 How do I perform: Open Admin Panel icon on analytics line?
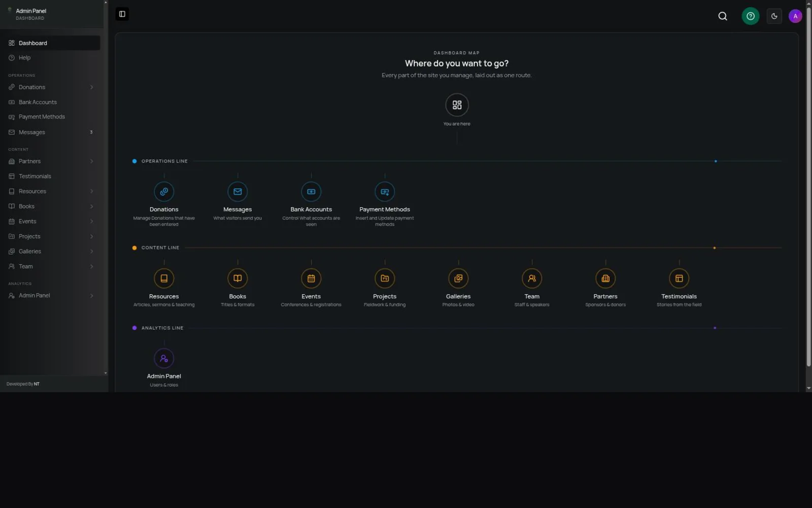tap(164, 359)
